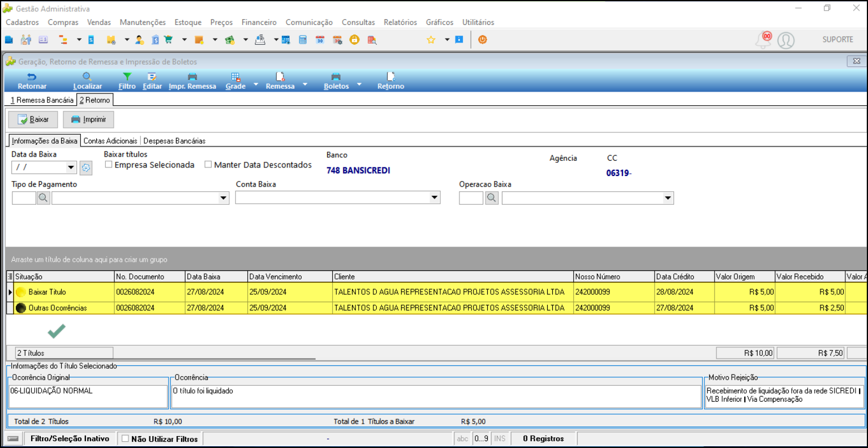Click the grid column chooser icon left of Situação
This screenshot has height=448, width=868.
pyautogui.click(x=10, y=277)
